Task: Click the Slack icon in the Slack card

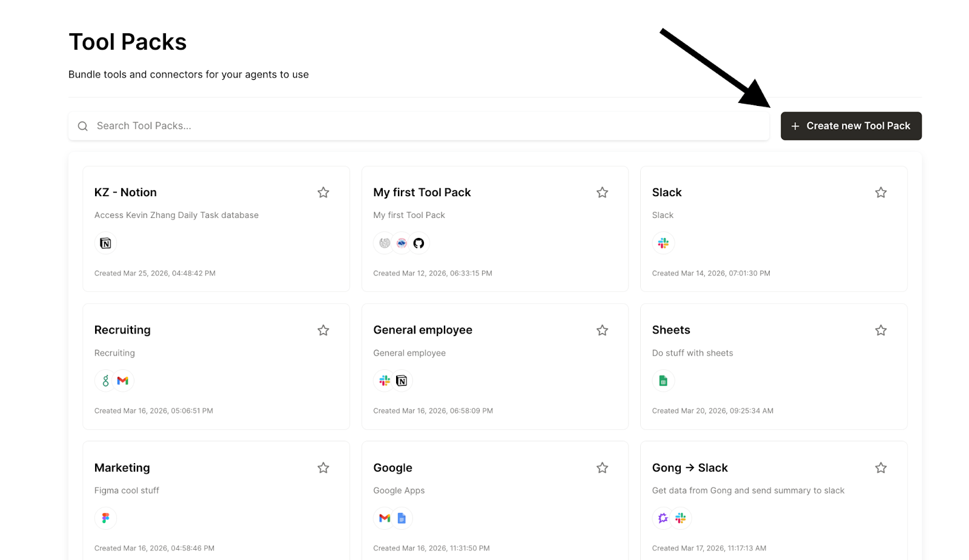Action: 663,243
